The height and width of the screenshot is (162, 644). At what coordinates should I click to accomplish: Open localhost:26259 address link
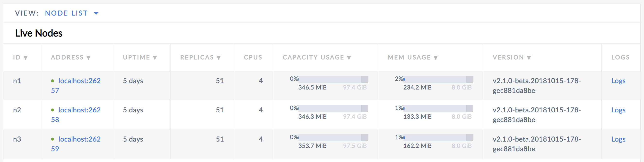click(79, 139)
